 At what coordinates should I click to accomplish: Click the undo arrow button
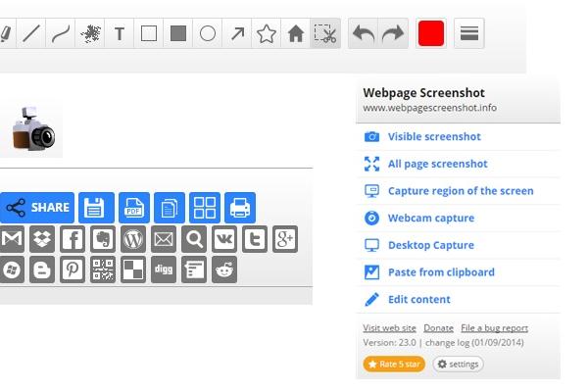(x=363, y=33)
